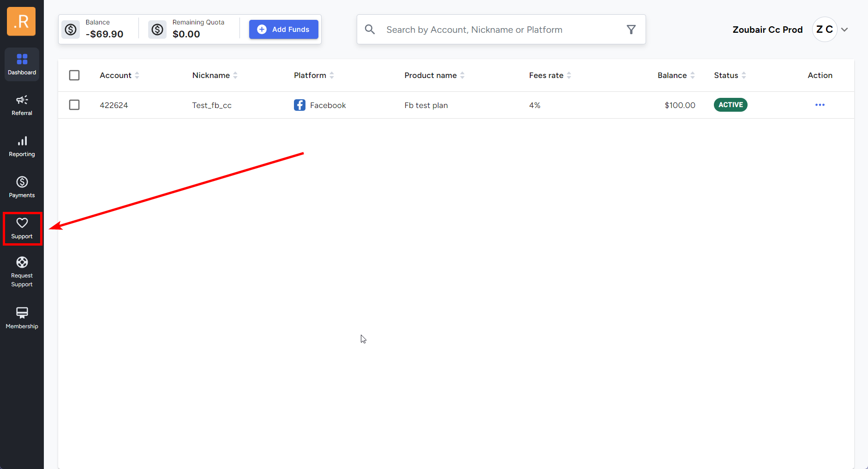Viewport: 868px width, 469px height.
Task: Go to Payments dollar icon
Action: pos(22,182)
